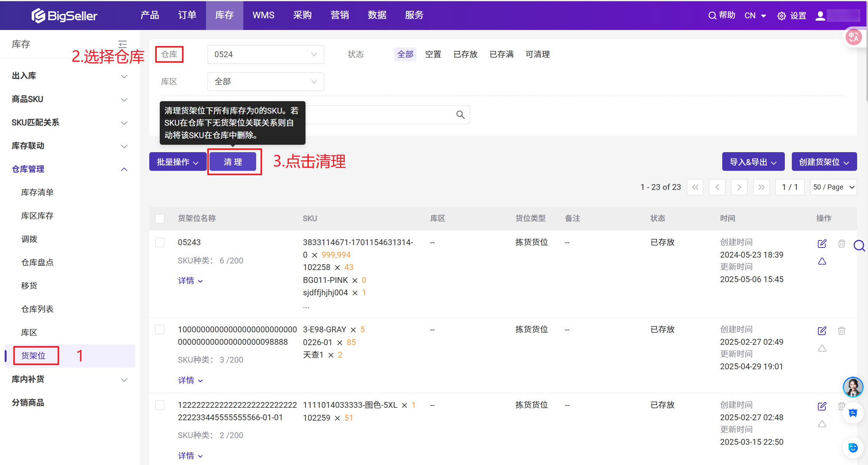Image resolution: width=868 pixels, height=465 pixels.
Task: Click the 清理 button
Action: pyautogui.click(x=233, y=162)
